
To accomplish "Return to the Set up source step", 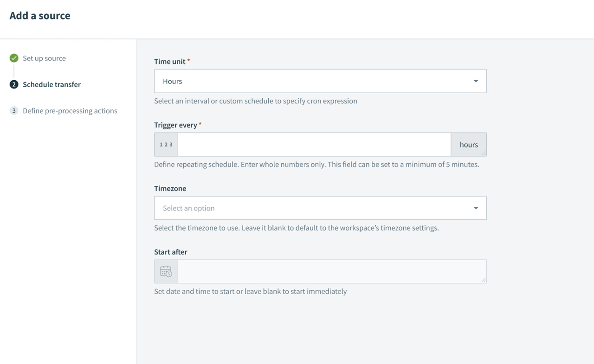I will coord(44,58).
